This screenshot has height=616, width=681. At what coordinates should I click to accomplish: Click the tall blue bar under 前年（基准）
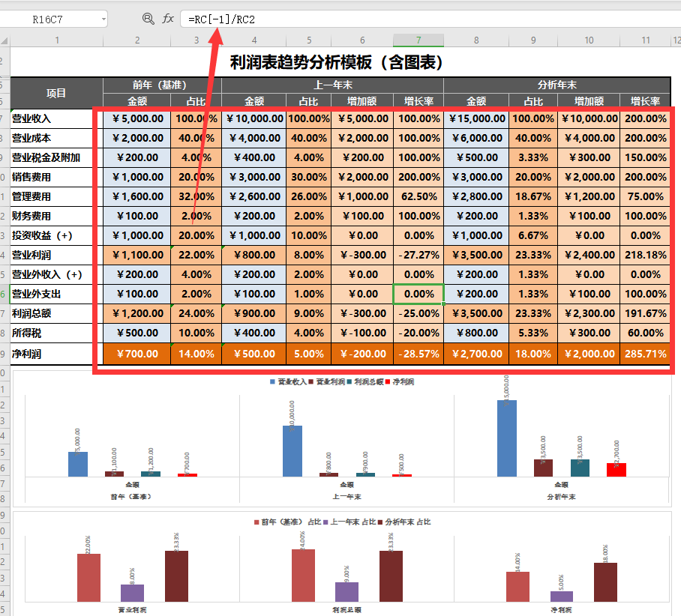click(x=79, y=462)
